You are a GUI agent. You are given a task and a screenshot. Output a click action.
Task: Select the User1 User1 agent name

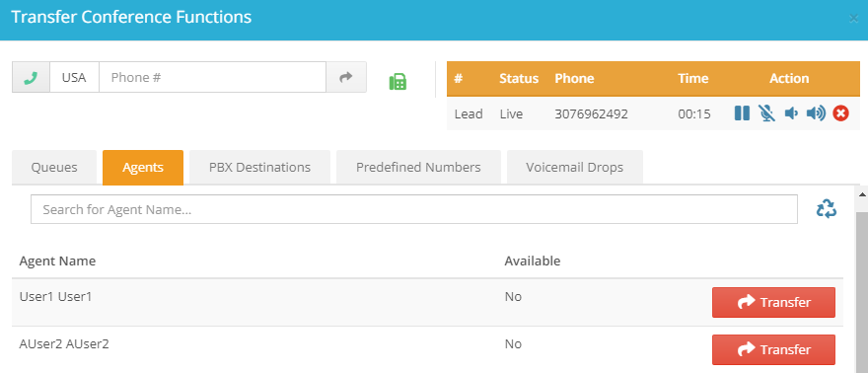click(55, 297)
